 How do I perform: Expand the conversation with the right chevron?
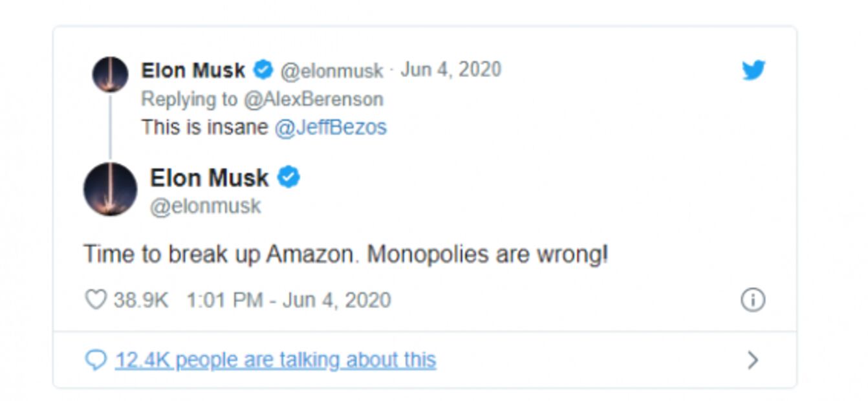(x=754, y=360)
